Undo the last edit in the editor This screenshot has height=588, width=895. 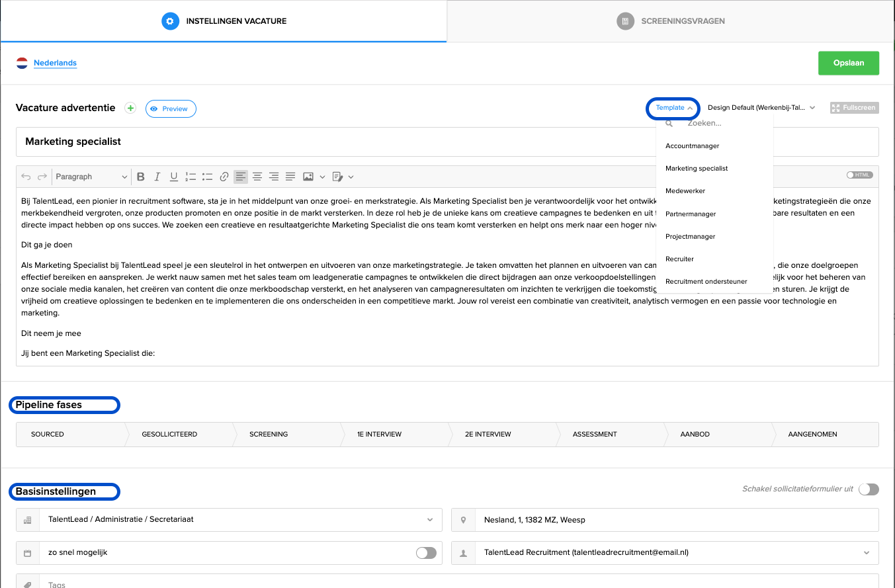tap(26, 177)
